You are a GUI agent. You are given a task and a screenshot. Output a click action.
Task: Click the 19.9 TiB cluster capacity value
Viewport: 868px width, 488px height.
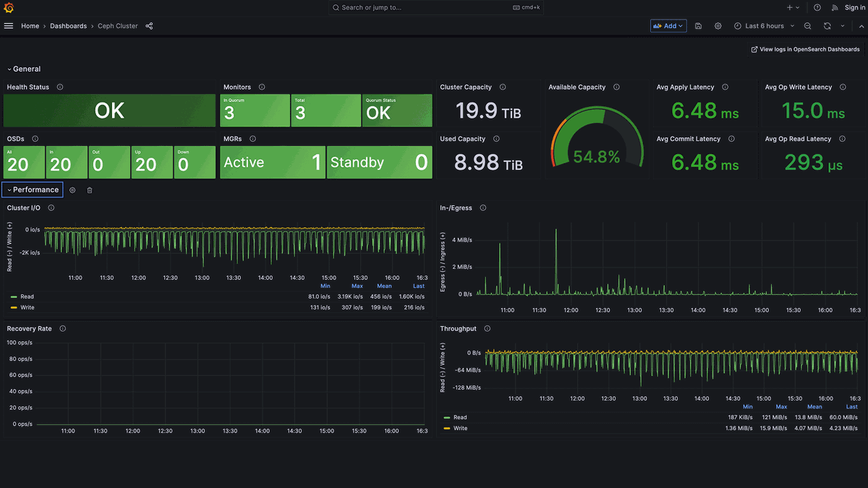click(x=488, y=111)
